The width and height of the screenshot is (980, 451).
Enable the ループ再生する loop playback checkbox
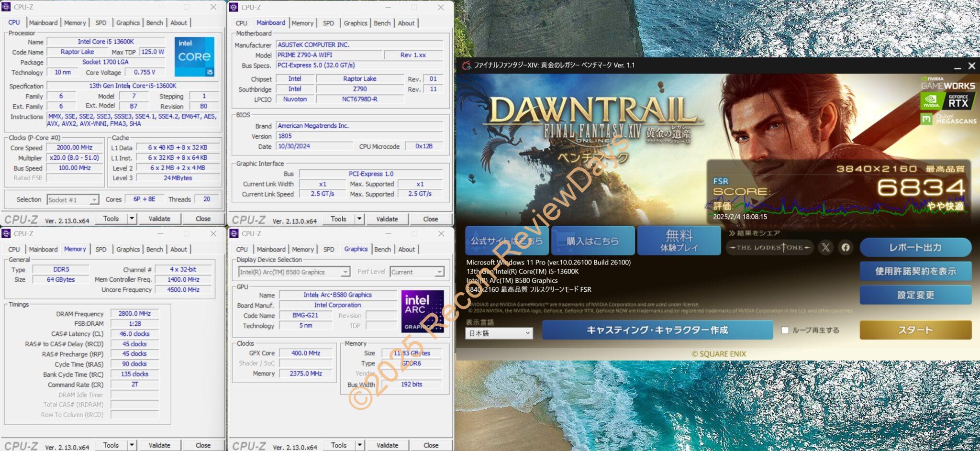(x=785, y=330)
